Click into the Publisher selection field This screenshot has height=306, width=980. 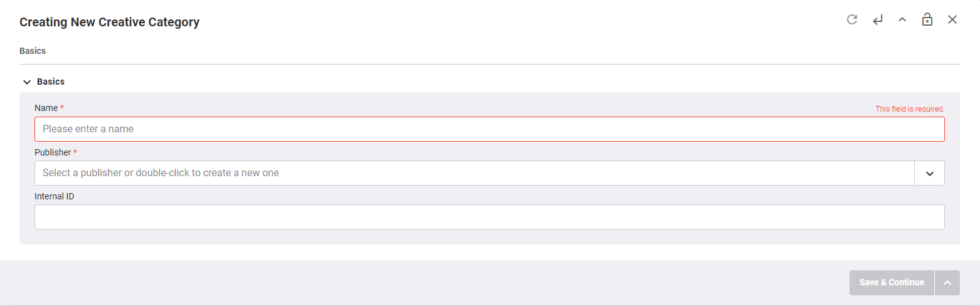pyautogui.click(x=475, y=173)
